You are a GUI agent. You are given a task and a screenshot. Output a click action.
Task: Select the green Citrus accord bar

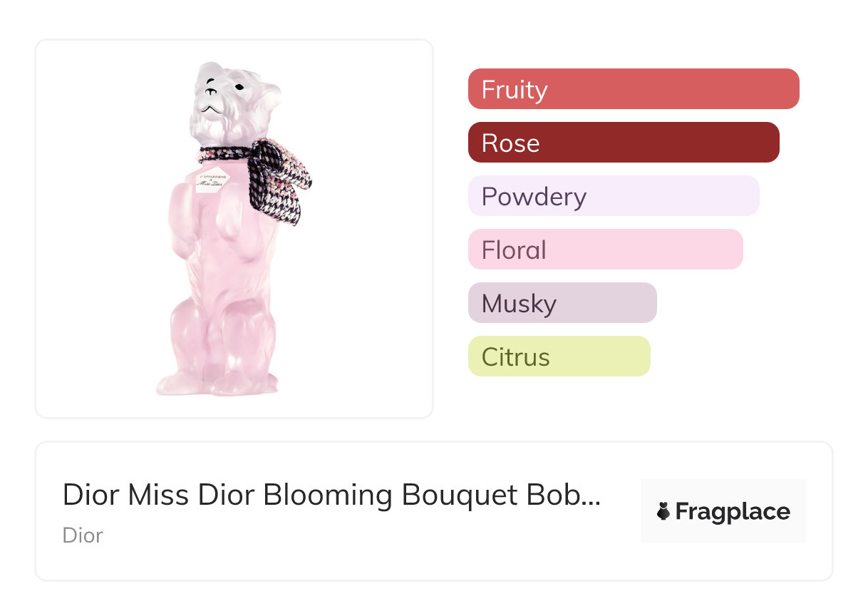point(559,356)
